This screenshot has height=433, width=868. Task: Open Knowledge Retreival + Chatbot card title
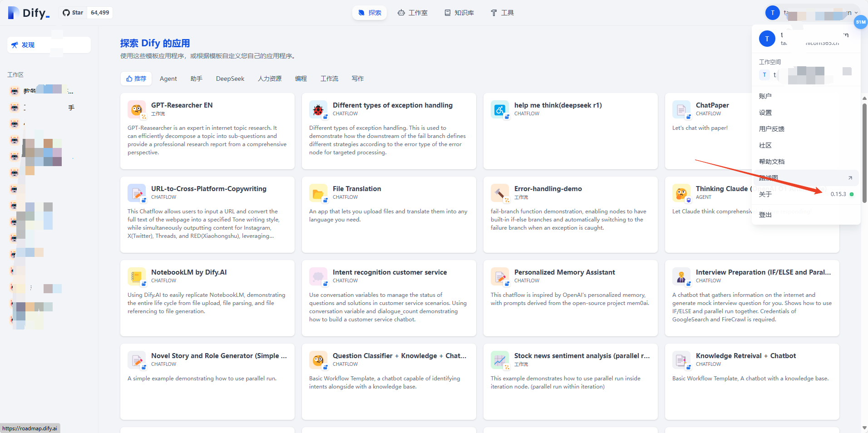[x=746, y=356]
